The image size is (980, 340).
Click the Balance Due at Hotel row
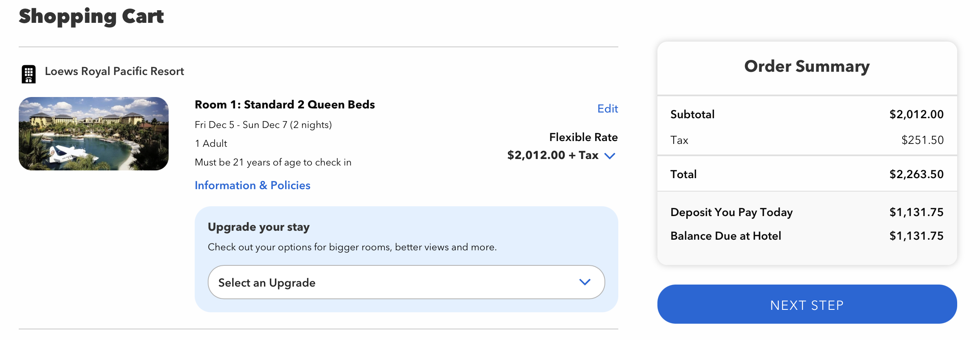tap(807, 236)
